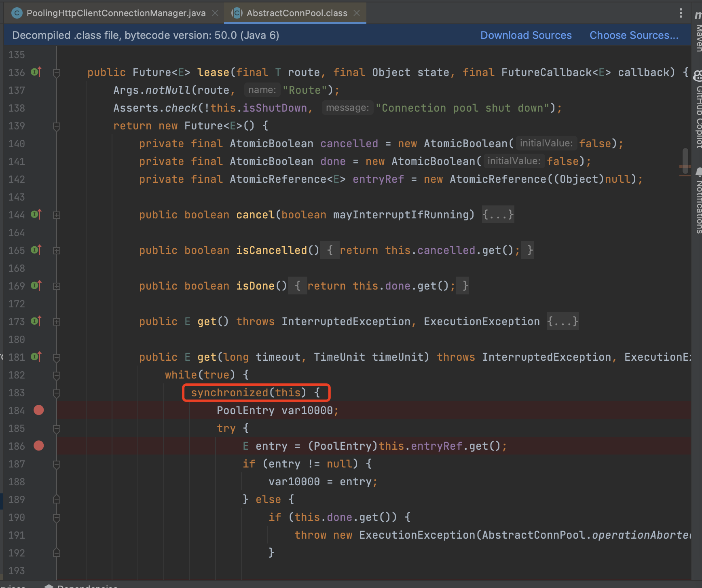
Task: Click line number 135 in the gutter
Action: tap(17, 55)
